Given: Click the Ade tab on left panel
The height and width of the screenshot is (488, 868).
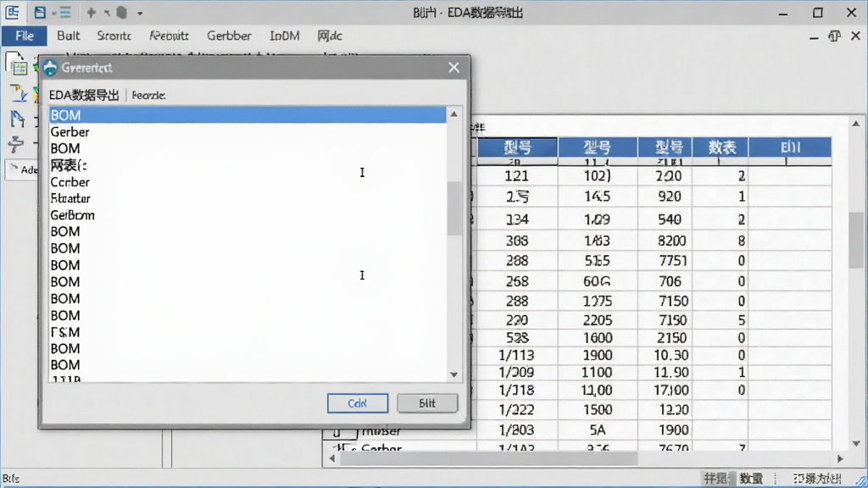Looking at the screenshot, I should (23, 169).
